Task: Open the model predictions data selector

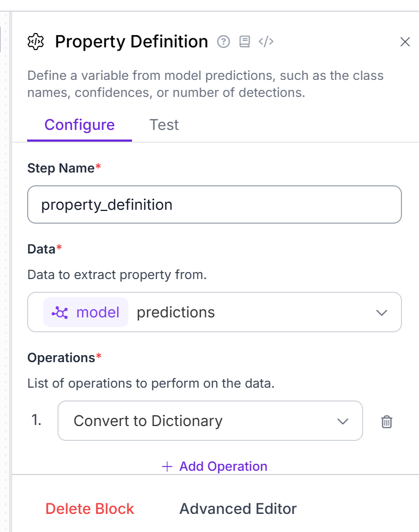Action: pos(215,312)
